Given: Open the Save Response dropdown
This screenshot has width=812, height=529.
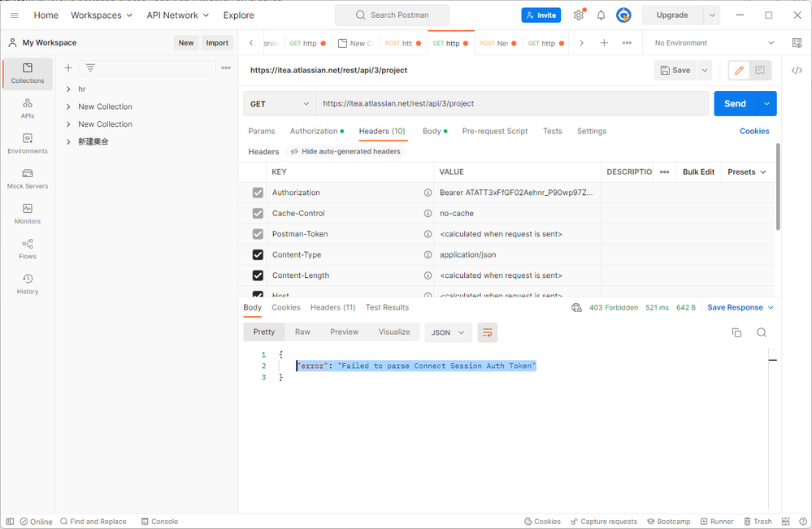Looking at the screenshot, I should [x=740, y=308].
